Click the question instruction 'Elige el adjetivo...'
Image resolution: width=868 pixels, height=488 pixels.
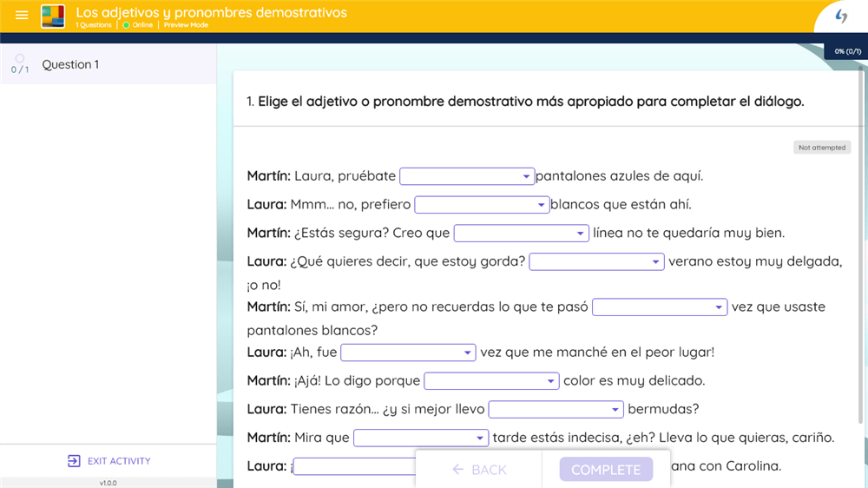pyautogui.click(x=531, y=102)
